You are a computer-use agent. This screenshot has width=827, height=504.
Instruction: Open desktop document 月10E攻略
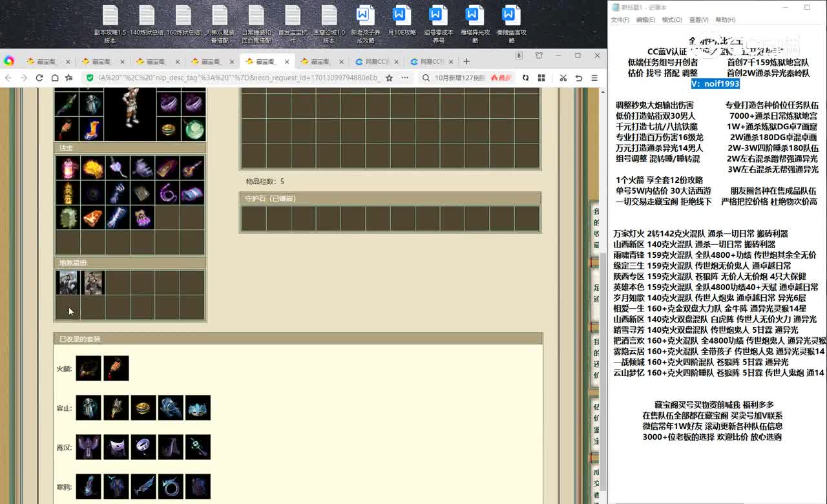click(402, 21)
